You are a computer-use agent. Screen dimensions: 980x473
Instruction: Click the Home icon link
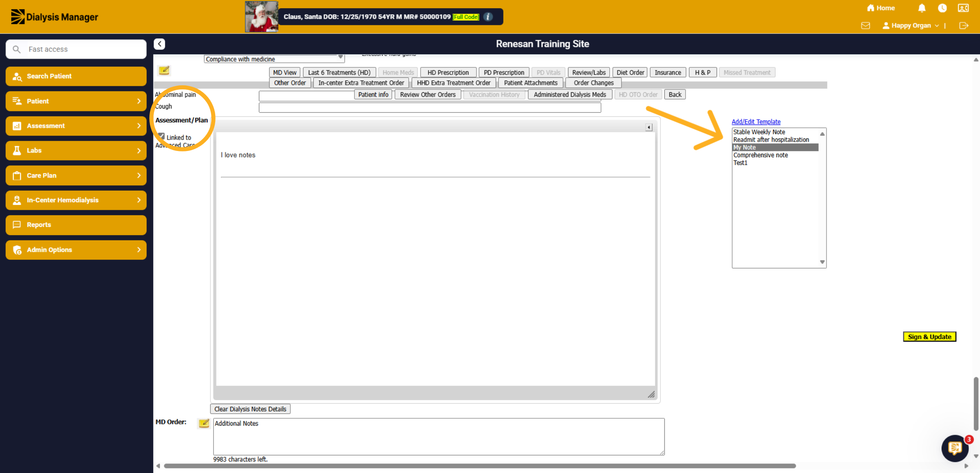[881, 8]
